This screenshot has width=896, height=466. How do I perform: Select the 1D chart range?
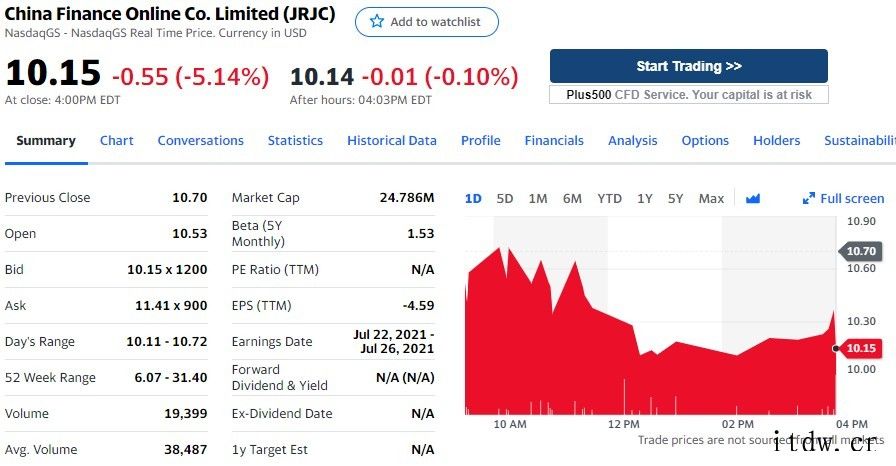(473, 198)
